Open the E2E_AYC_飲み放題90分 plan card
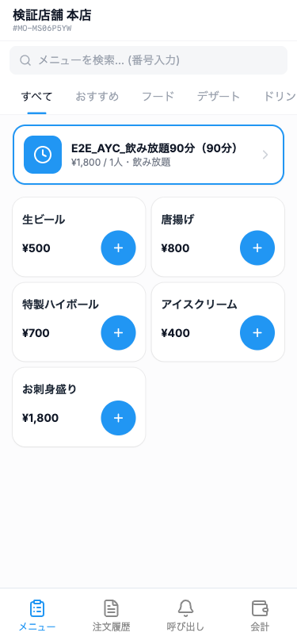 pyautogui.click(x=149, y=155)
